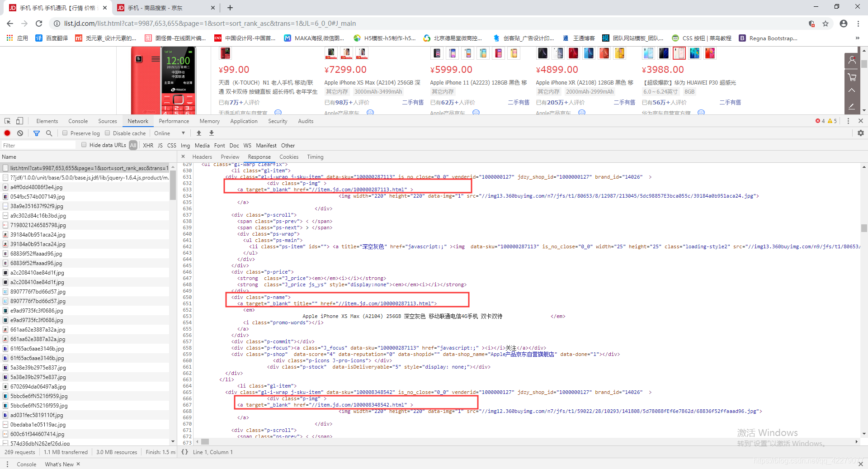
Task: Filter requests by XHR
Action: coord(148,145)
